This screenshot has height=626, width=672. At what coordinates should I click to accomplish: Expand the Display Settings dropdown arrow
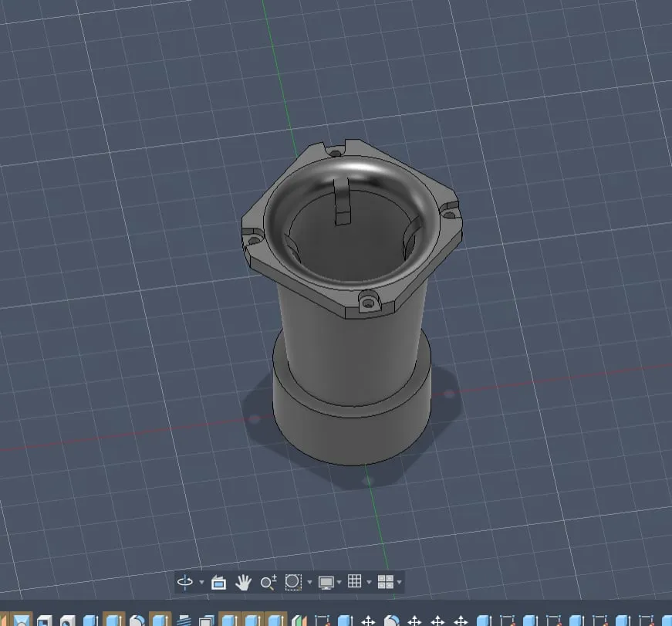pyautogui.click(x=339, y=582)
